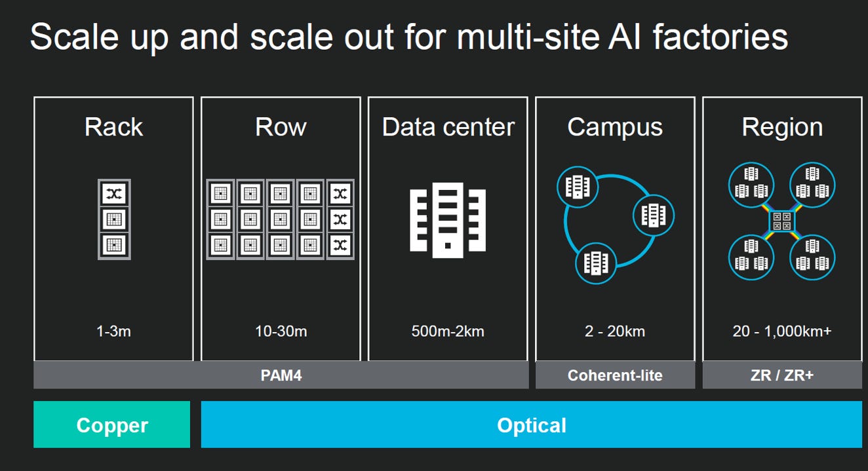Click the ZR / ZR+ bar
The width and height of the screenshot is (868, 471).
point(782,375)
